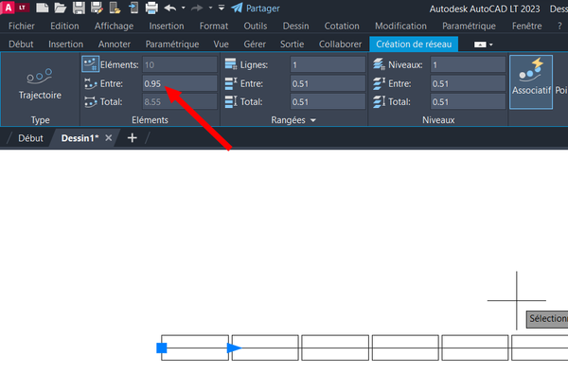Click the Save to Web & Mobile icon

(x=133, y=8)
